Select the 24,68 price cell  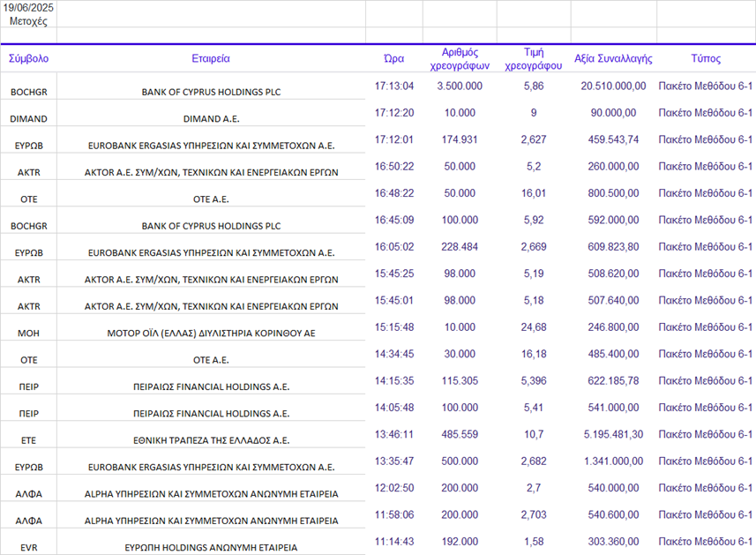click(x=533, y=327)
